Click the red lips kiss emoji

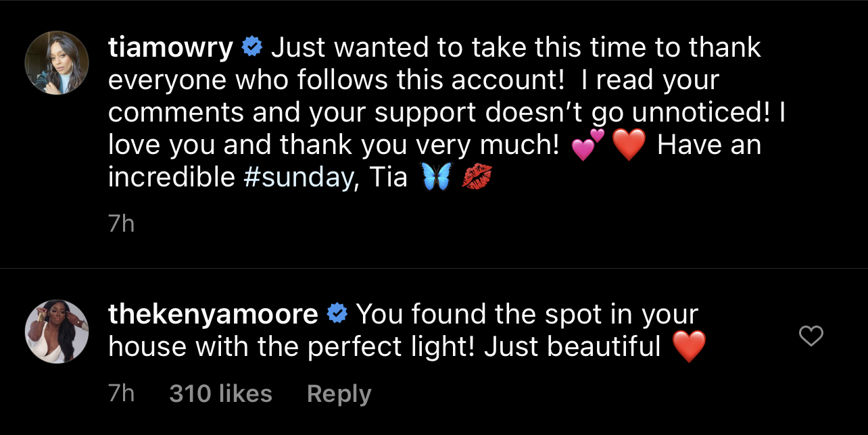pos(477,177)
